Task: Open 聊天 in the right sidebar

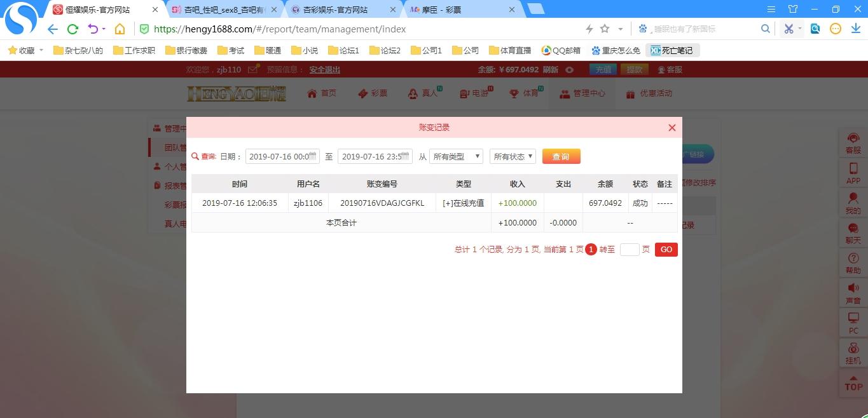Action: (853, 233)
